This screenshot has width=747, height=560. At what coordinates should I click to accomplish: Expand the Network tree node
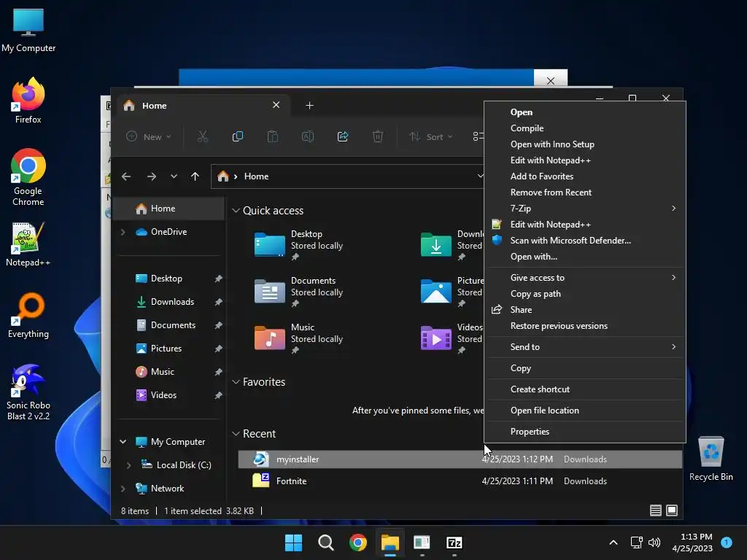[123, 489]
